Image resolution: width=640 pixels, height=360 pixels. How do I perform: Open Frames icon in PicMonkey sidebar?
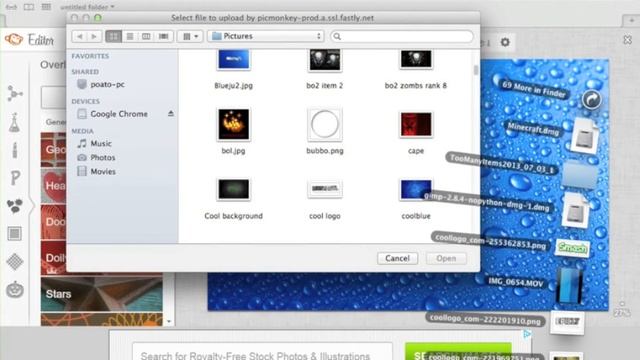coord(15,234)
